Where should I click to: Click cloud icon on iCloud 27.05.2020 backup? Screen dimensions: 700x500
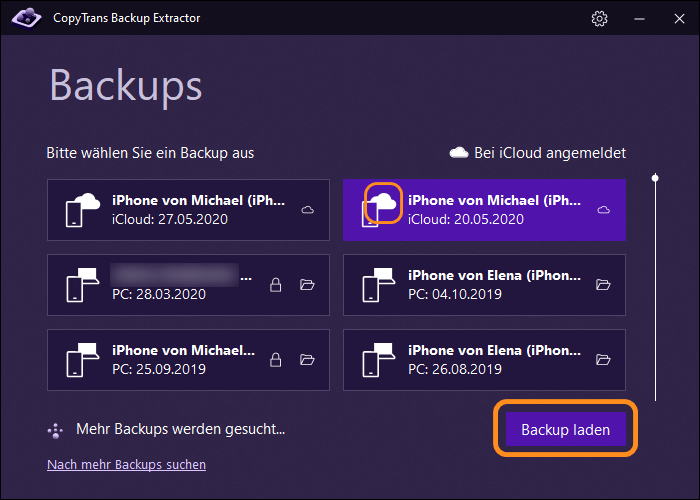308,210
